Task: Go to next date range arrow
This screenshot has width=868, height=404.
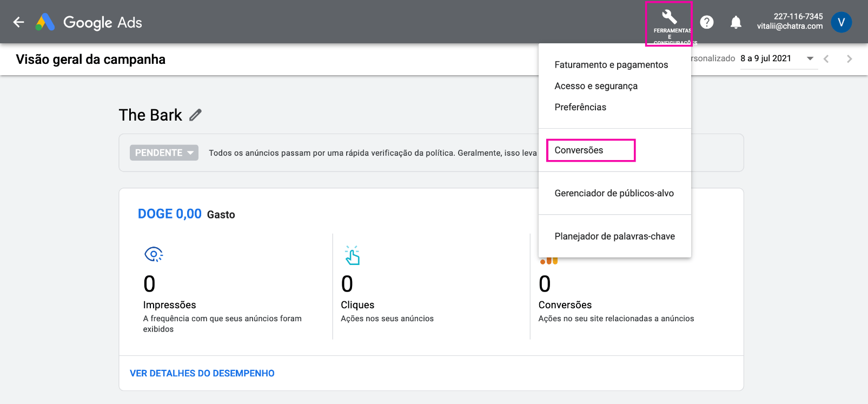Action: click(x=849, y=59)
